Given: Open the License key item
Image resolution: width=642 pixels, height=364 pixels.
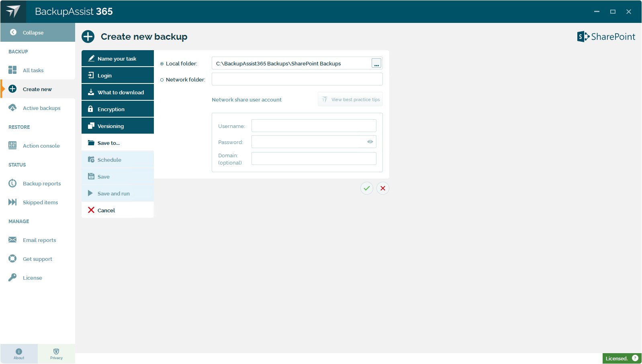Looking at the screenshot, I should coord(32,278).
